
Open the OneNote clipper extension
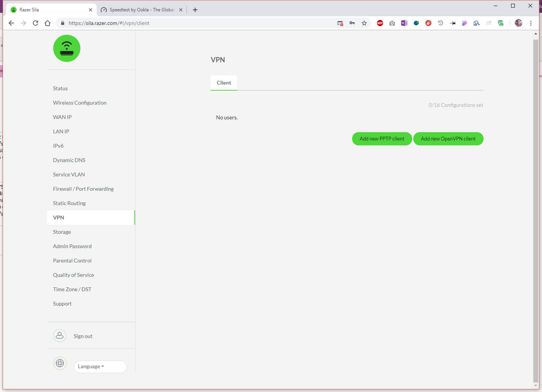pos(404,23)
